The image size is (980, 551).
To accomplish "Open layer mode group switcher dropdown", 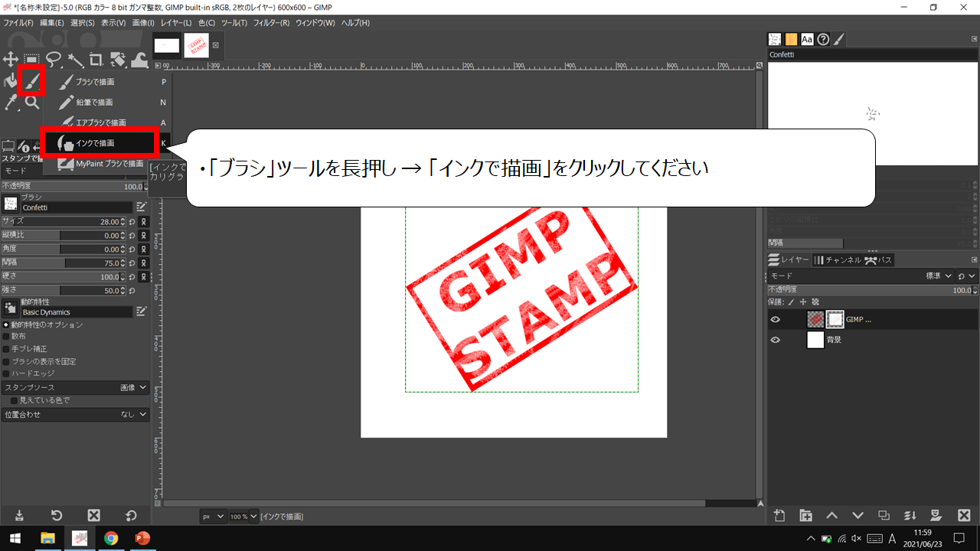I will [968, 275].
